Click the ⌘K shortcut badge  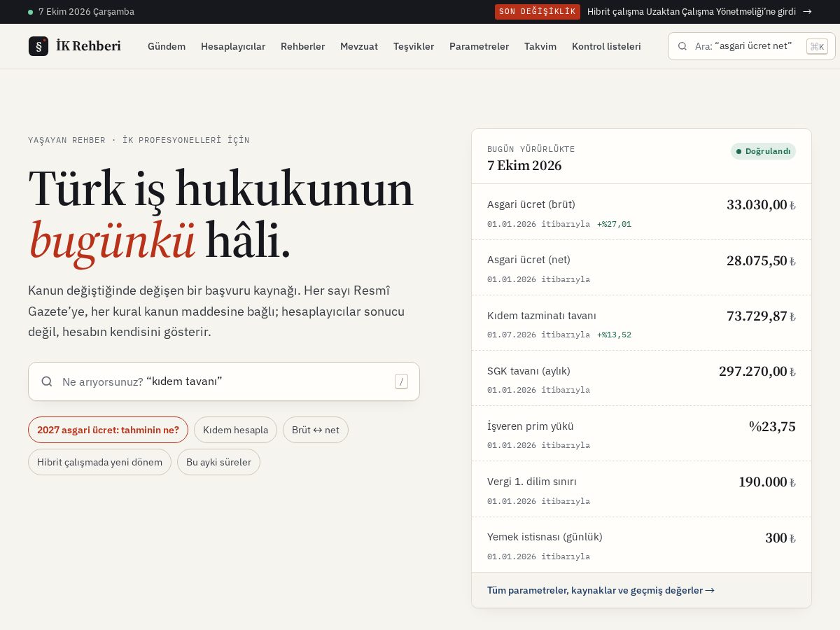coord(817,46)
